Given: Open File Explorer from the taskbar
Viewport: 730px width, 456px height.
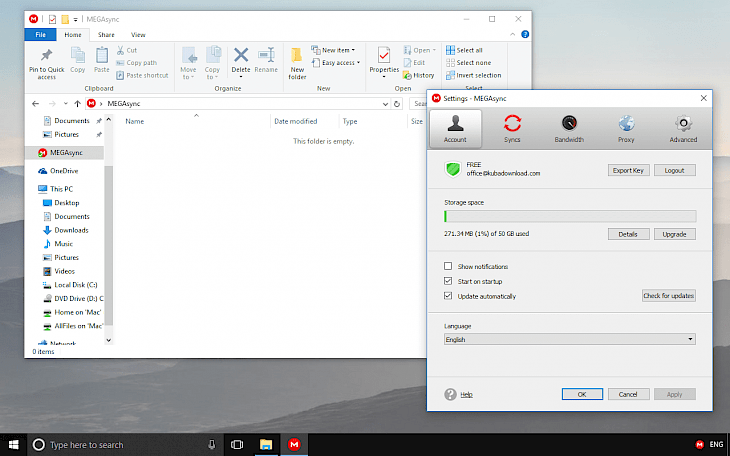Looking at the screenshot, I should 266,445.
